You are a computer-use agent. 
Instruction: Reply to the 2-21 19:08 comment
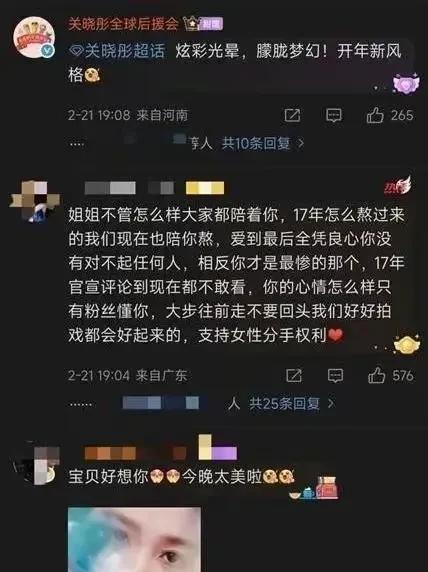[x=333, y=115]
